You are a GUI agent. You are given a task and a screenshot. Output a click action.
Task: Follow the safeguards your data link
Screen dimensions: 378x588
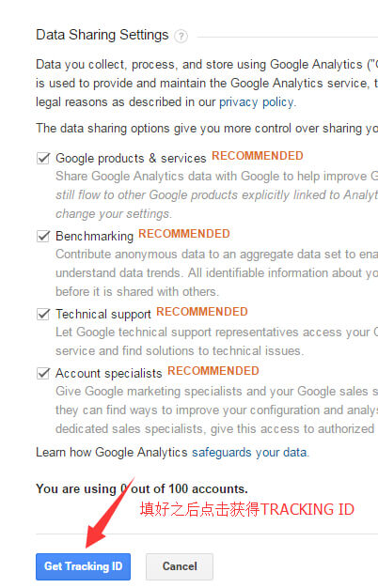249,452
